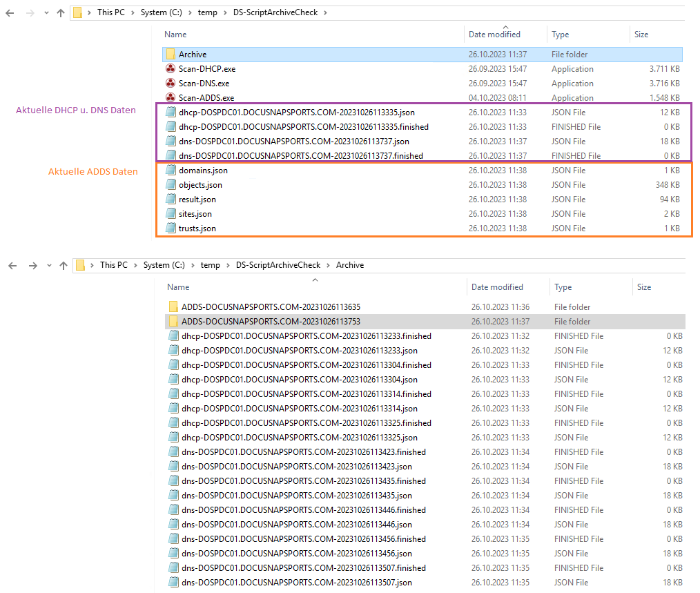The image size is (700, 593).
Task: Select dns 20231026113423.json file icon
Action: [173, 466]
